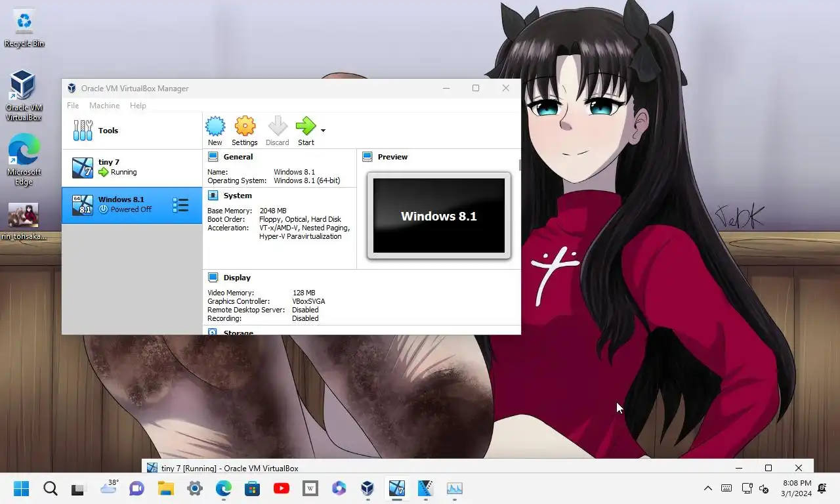Click the General section header

click(238, 157)
